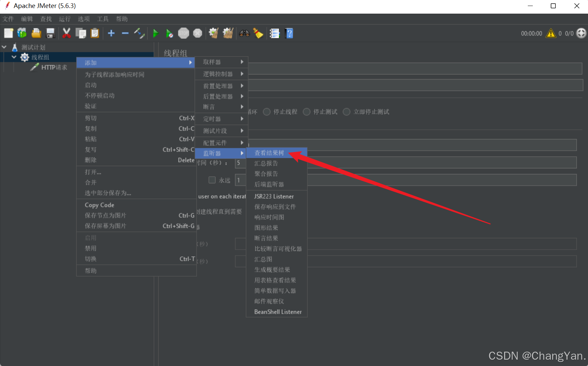Select the 停止测试 radio button

(307, 112)
